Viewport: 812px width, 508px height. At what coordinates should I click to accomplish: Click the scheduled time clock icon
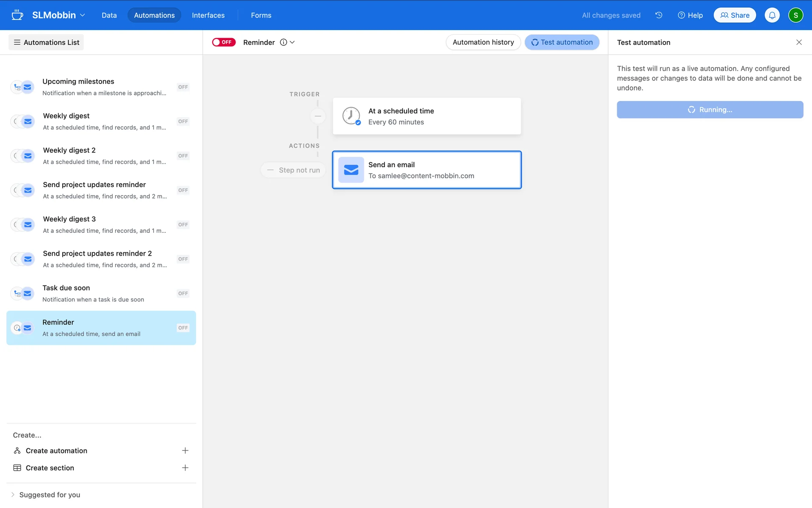351,116
